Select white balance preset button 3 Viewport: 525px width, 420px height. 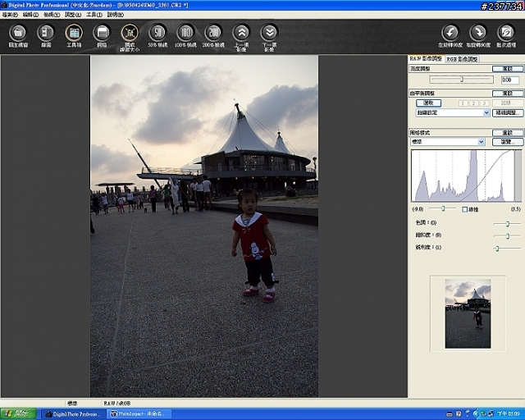pos(484,103)
